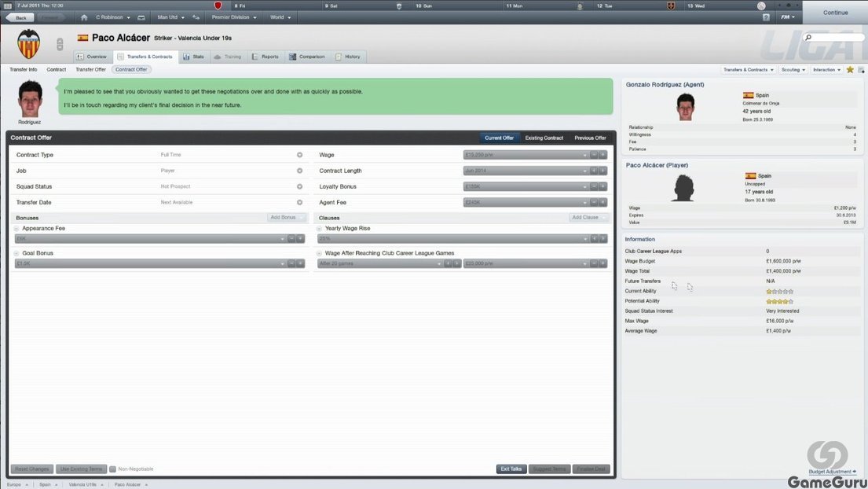Decrease the Agent Fee with minus button
This screenshot has width=868, height=489.
pos(594,203)
